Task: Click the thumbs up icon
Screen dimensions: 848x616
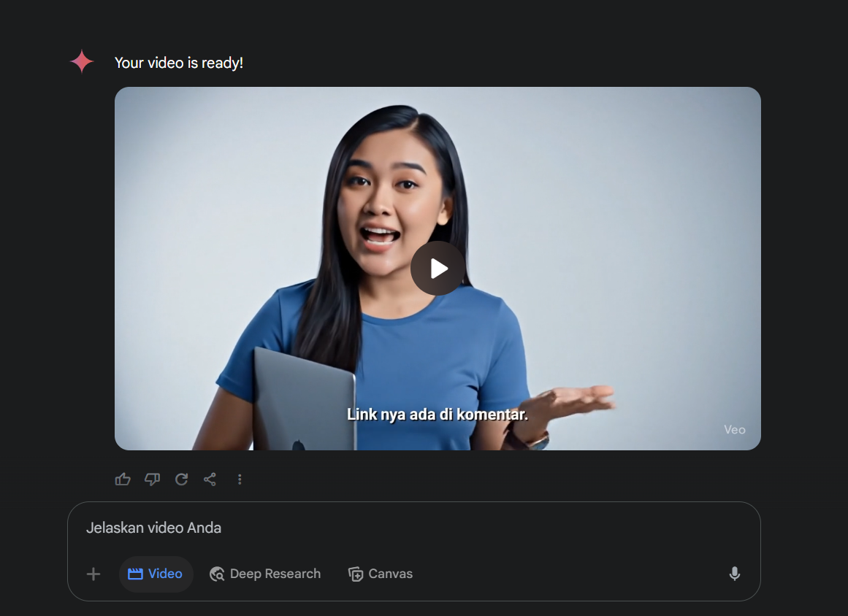Action: [x=123, y=480]
